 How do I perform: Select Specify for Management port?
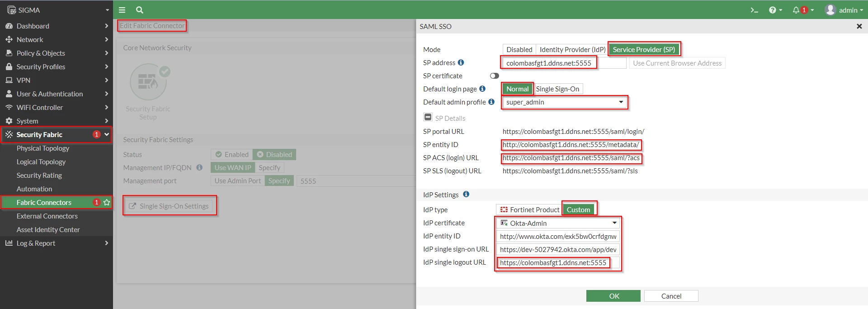pyautogui.click(x=279, y=181)
